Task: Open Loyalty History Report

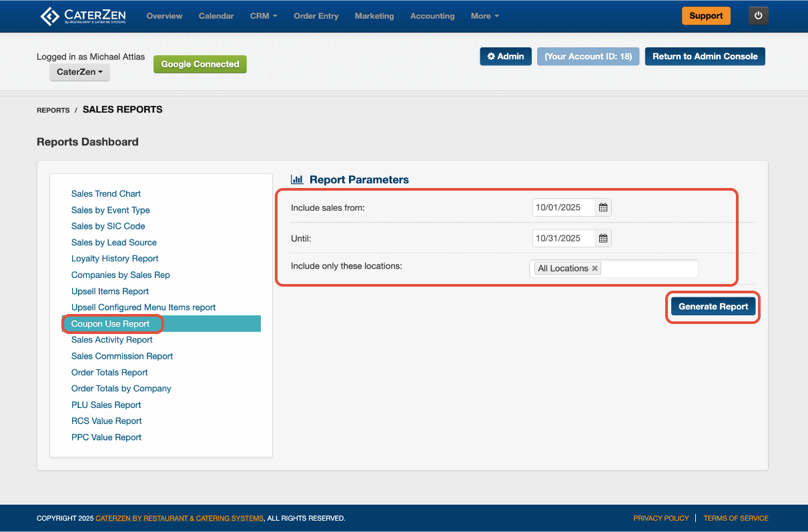Action: pyautogui.click(x=115, y=259)
